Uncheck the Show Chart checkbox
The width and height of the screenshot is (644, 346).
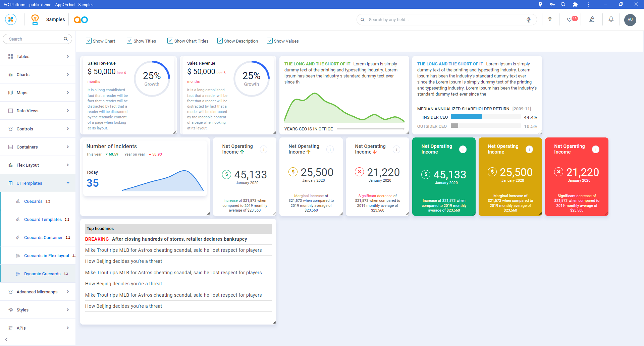coord(89,41)
